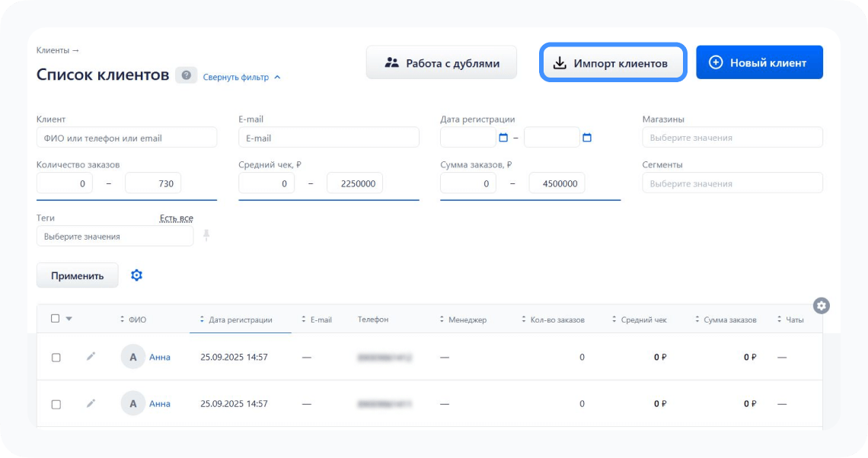Collapse the filter panel via Свернуть фильтр
Viewport: 868px width, 458px height.
point(237,76)
